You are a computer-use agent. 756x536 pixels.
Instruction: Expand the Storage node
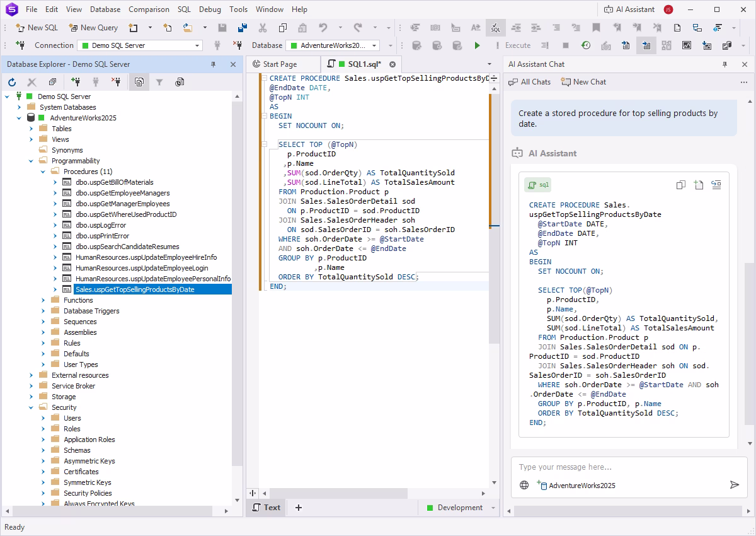click(31, 397)
